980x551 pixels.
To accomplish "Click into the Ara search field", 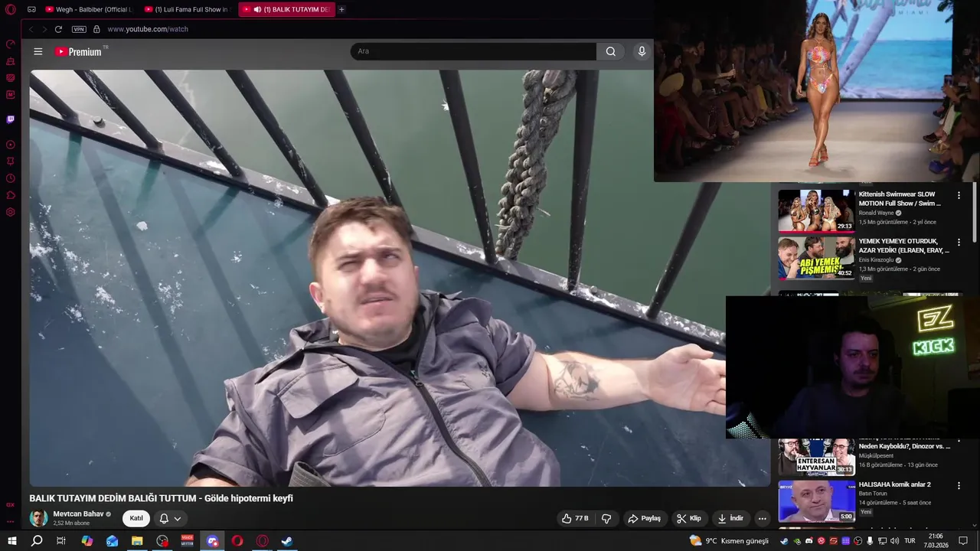I will 473,51.
